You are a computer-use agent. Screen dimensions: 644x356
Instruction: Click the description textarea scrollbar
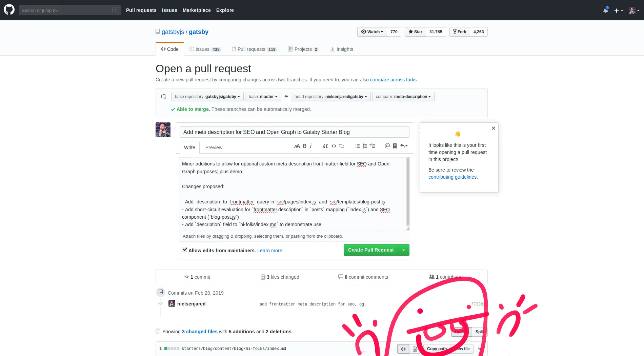407,192
